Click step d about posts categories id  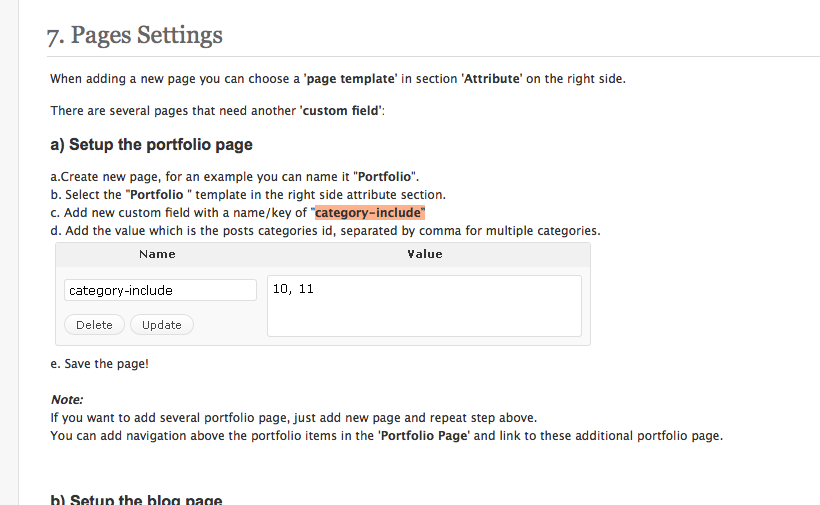tap(325, 231)
